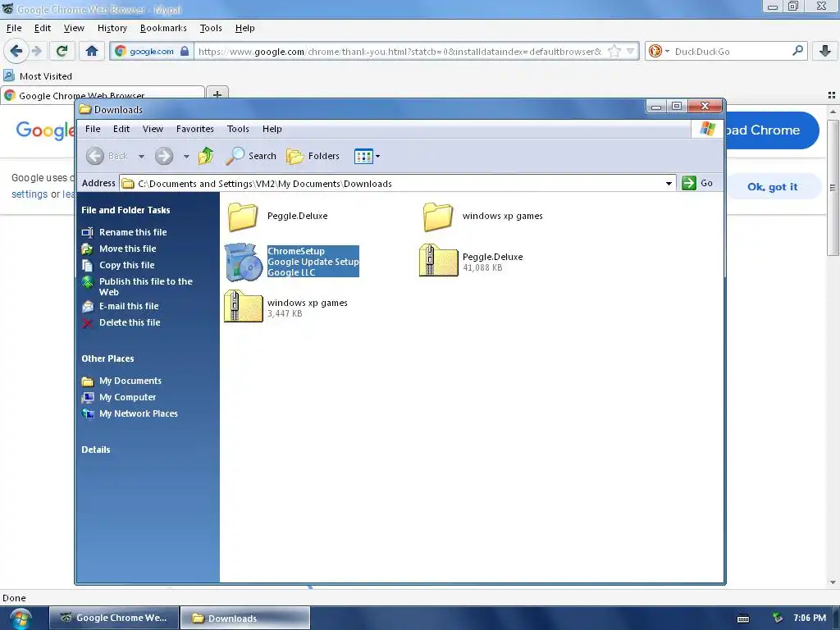The height and width of the screenshot is (630, 840).
Task: Click Copy this file
Action: (x=127, y=265)
